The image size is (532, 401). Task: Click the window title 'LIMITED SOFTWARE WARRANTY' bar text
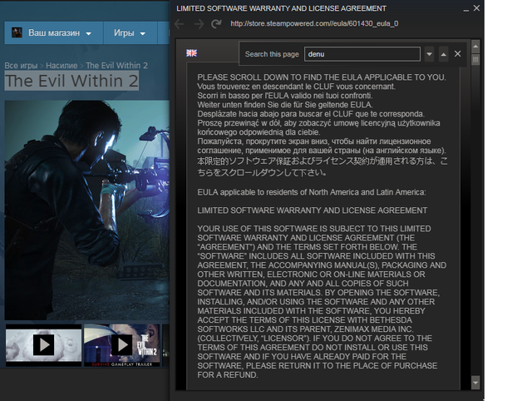point(281,8)
